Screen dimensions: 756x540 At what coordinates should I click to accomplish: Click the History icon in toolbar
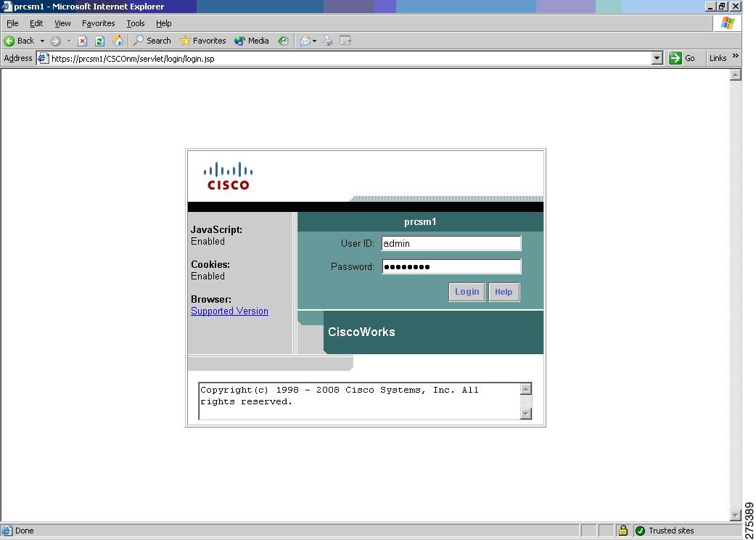point(283,41)
